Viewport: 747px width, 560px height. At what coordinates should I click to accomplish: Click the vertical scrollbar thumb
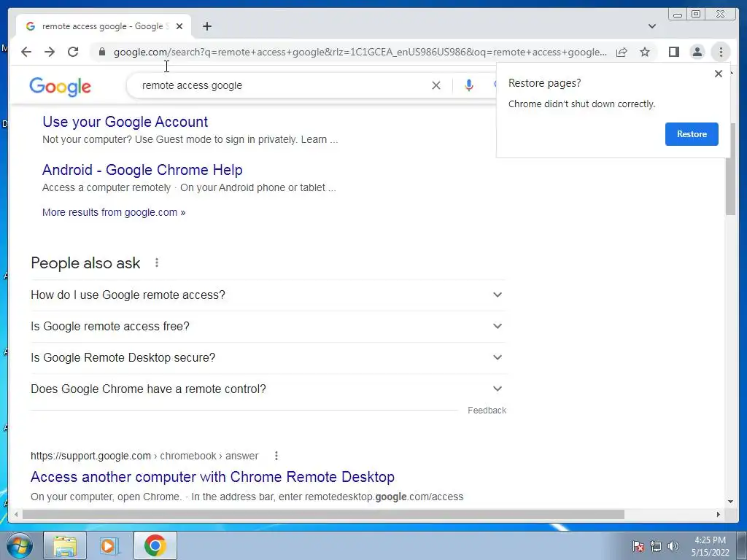click(730, 169)
